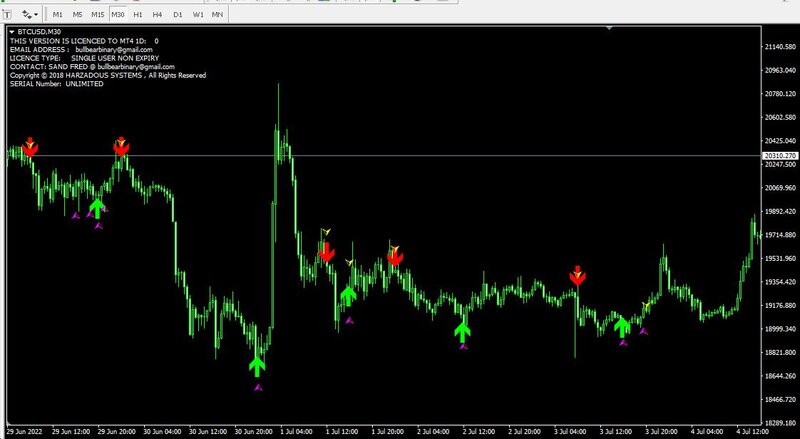800x439 pixels.
Task: Click price scale value 20963.040
Action: 781,70
